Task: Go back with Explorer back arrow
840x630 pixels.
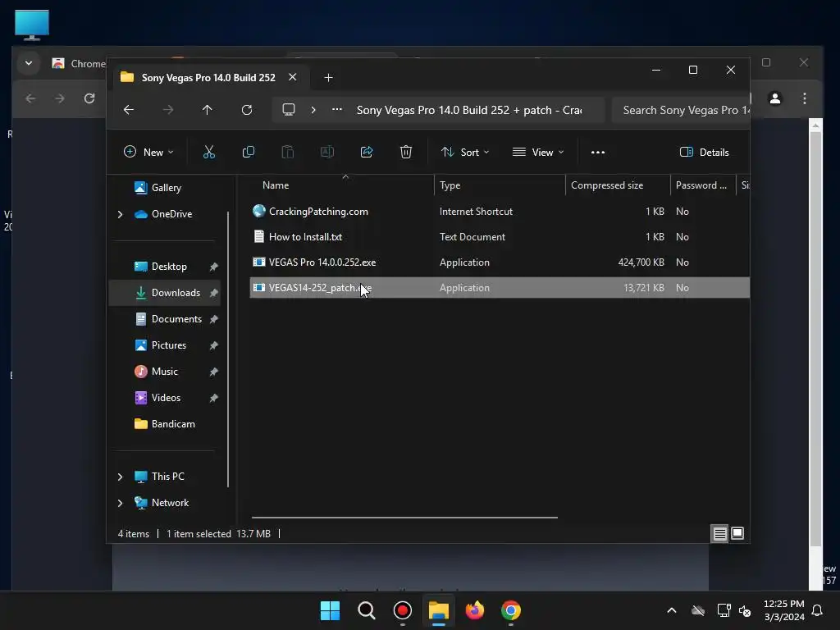Action: point(129,110)
